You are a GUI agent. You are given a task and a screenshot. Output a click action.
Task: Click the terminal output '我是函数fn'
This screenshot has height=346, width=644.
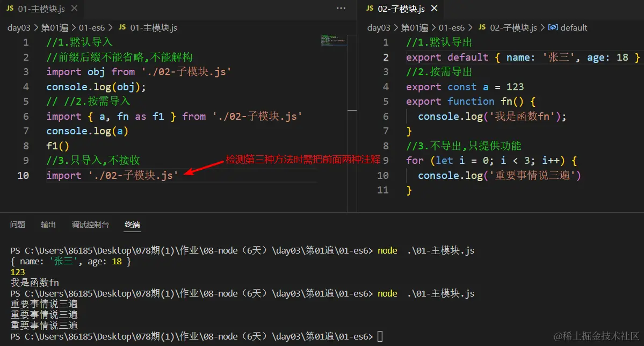[34, 283]
